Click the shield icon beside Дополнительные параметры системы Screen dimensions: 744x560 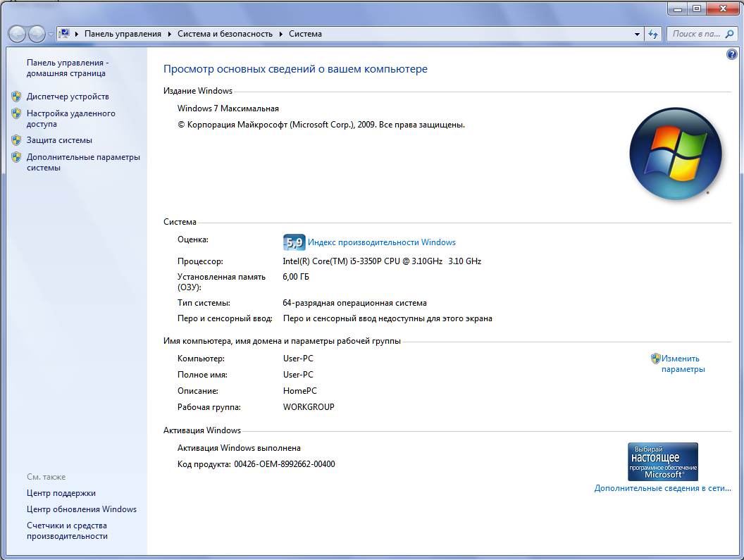coord(16,157)
